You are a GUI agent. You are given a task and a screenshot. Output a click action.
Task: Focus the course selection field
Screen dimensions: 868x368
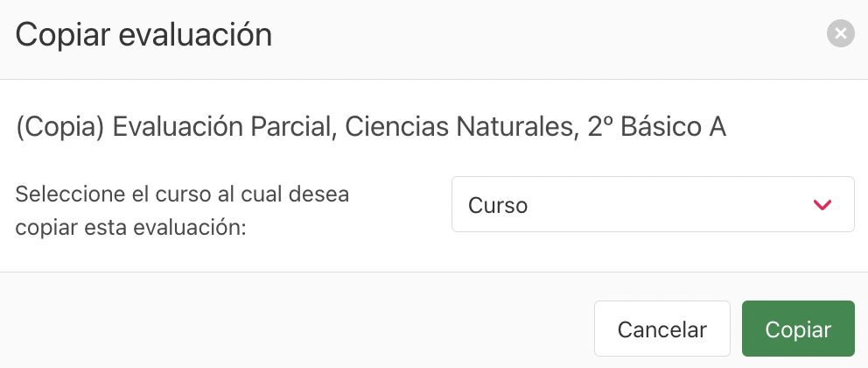(653, 204)
